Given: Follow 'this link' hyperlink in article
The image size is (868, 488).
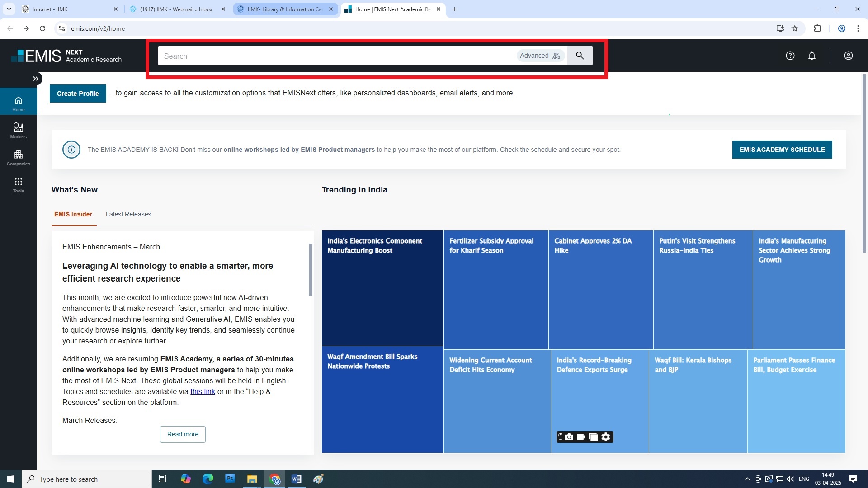Looking at the screenshot, I should [x=203, y=391].
